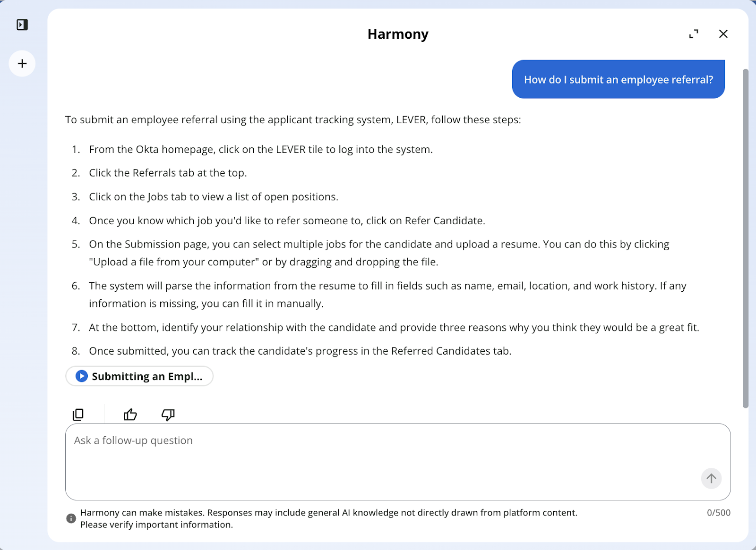The image size is (756, 550).
Task: Give the answer a thumbs up
Action: click(130, 415)
